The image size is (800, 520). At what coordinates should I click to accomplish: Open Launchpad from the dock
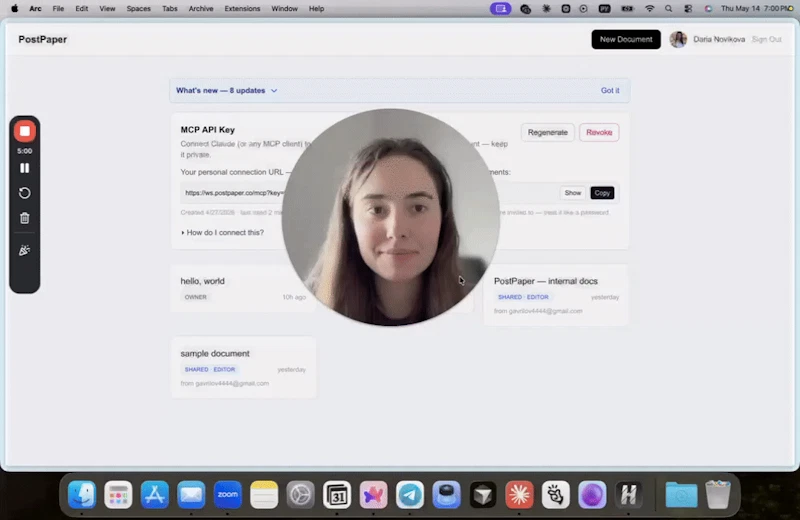[118, 494]
